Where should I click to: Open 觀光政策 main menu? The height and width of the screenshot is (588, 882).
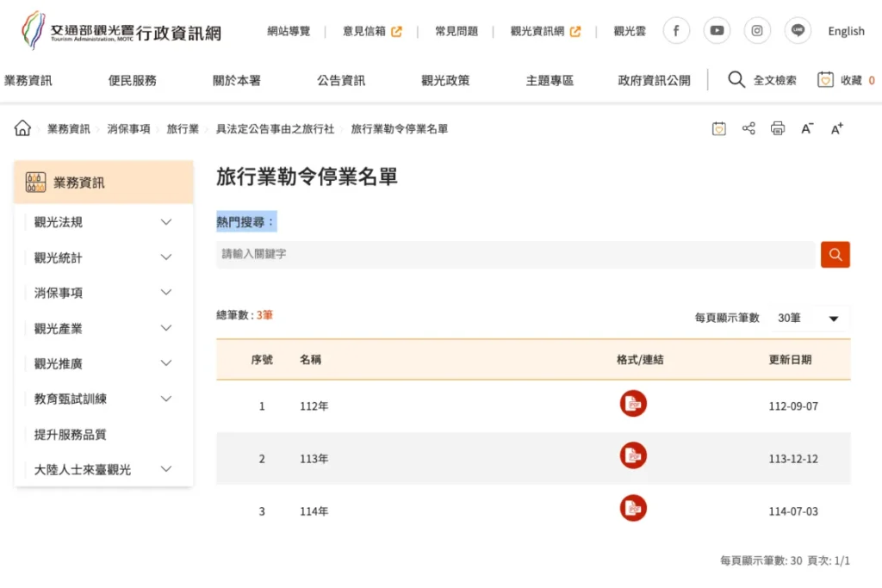point(445,80)
